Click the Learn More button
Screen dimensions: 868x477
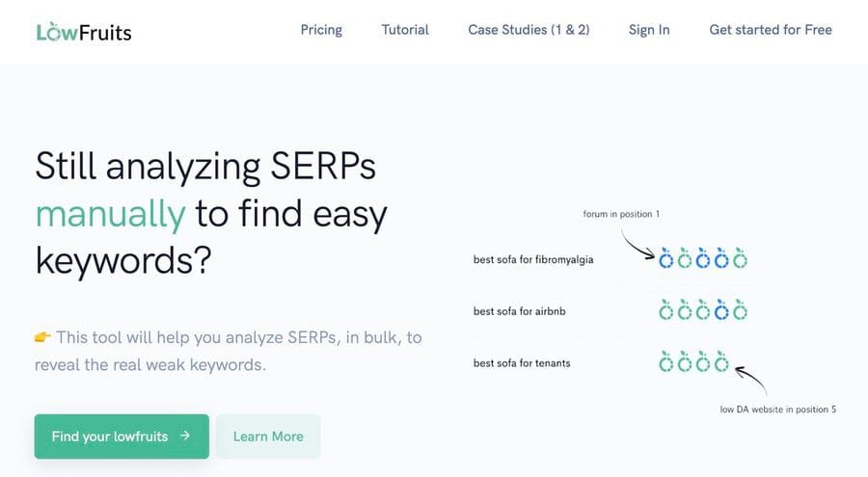[x=268, y=437]
